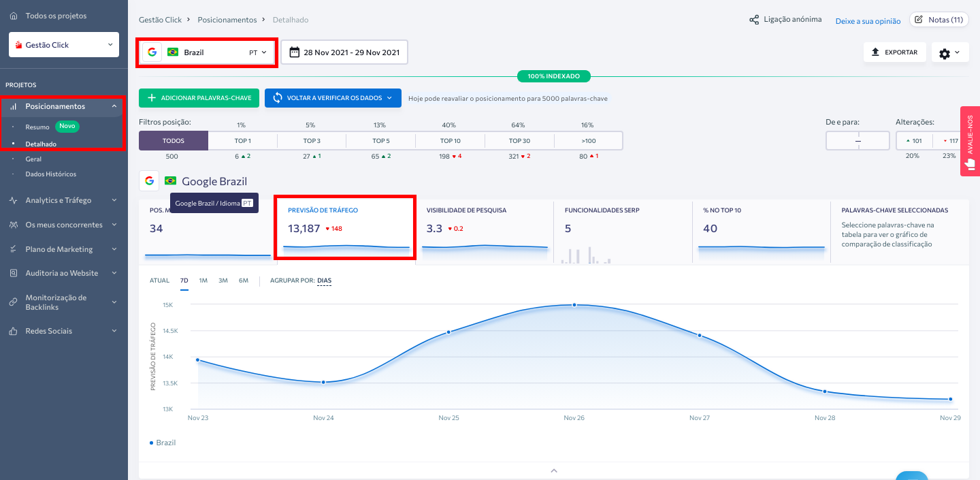Image resolution: width=980 pixels, height=480 pixels.
Task: Filter by 101 upward changes
Action: pos(913,141)
